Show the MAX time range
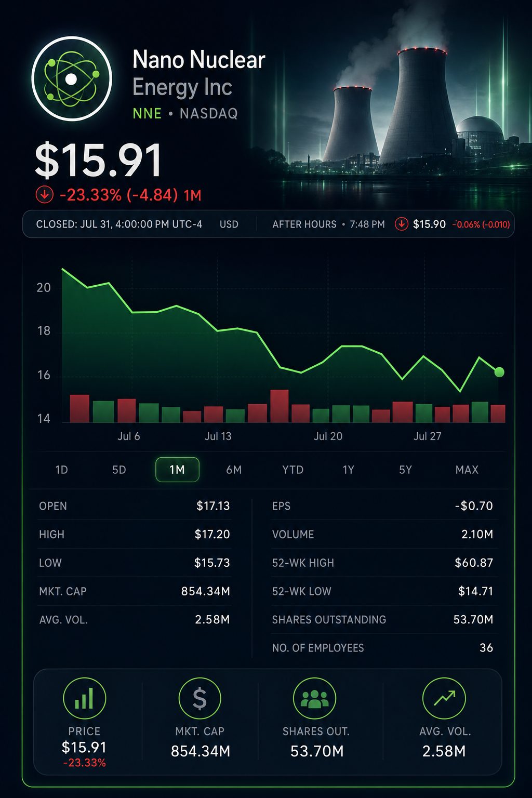 [x=467, y=470]
